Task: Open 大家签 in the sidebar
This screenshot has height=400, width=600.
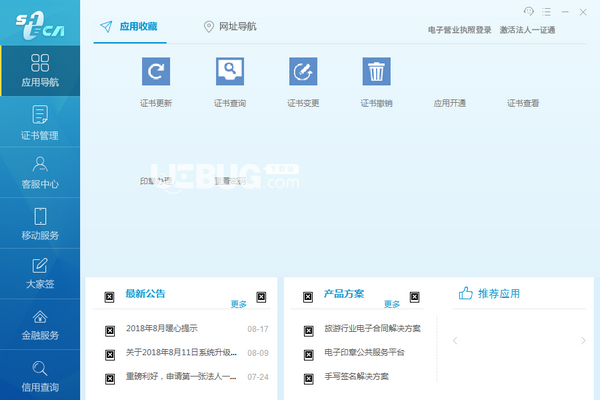Action: [40, 274]
